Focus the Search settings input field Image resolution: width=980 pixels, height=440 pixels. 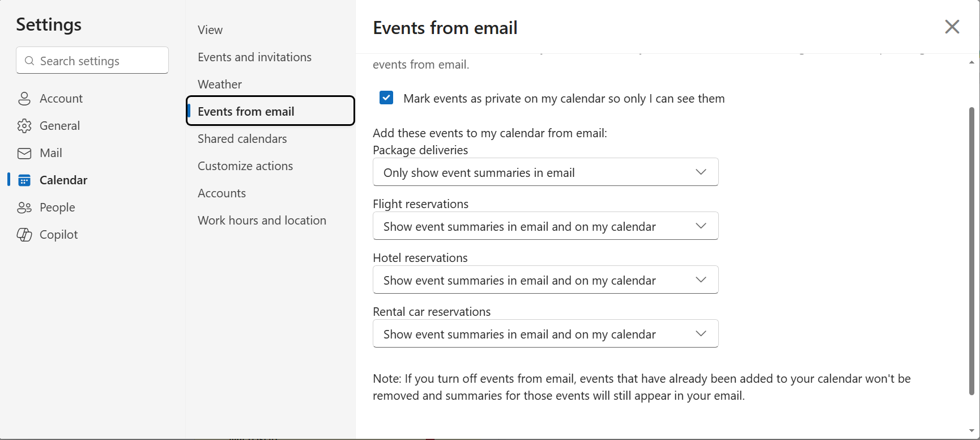point(99,61)
